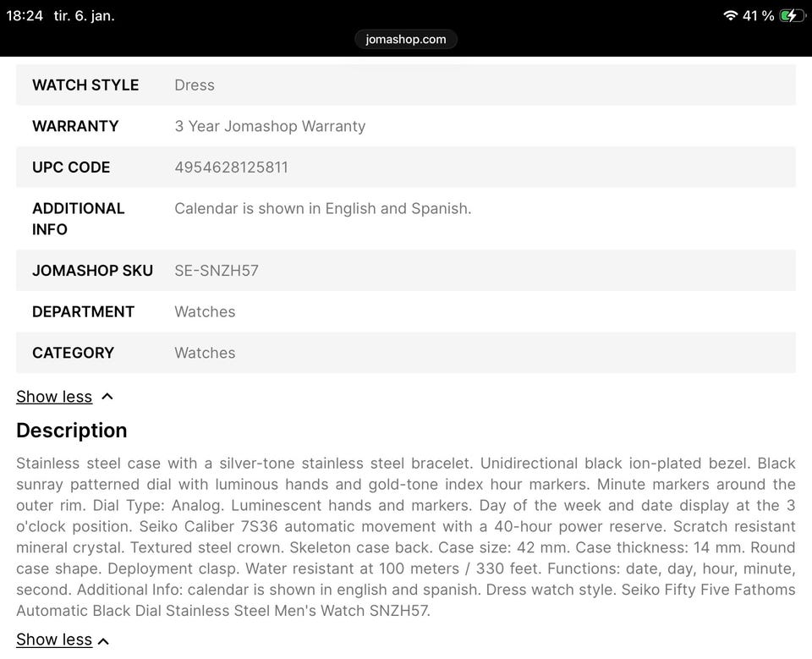Select '3 Year Jomashop Warranty' value
812x659 pixels.
click(x=270, y=126)
